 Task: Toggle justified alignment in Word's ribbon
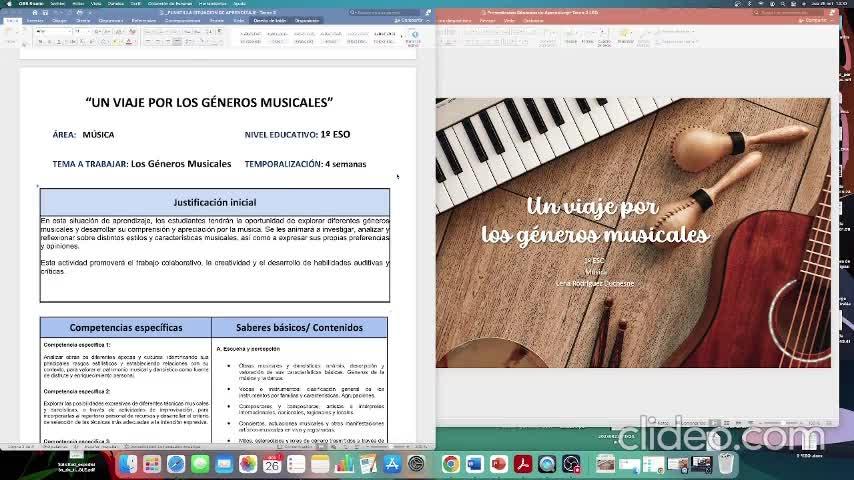tap(177, 42)
